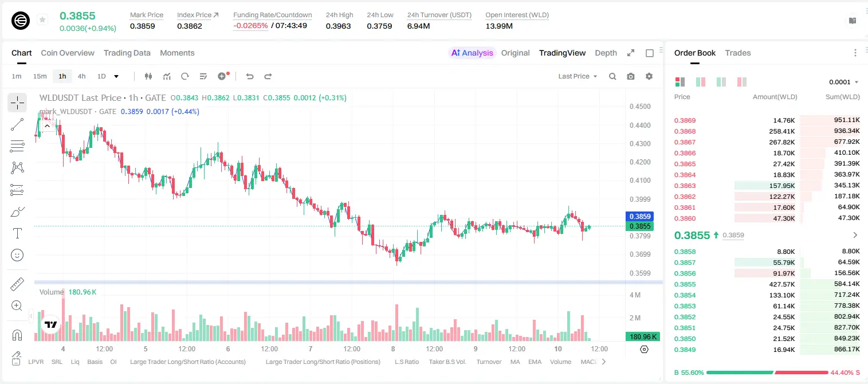This screenshot has height=384, width=868.
Task: Expand the 0.0001 price precision dropdown
Action: click(x=844, y=82)
